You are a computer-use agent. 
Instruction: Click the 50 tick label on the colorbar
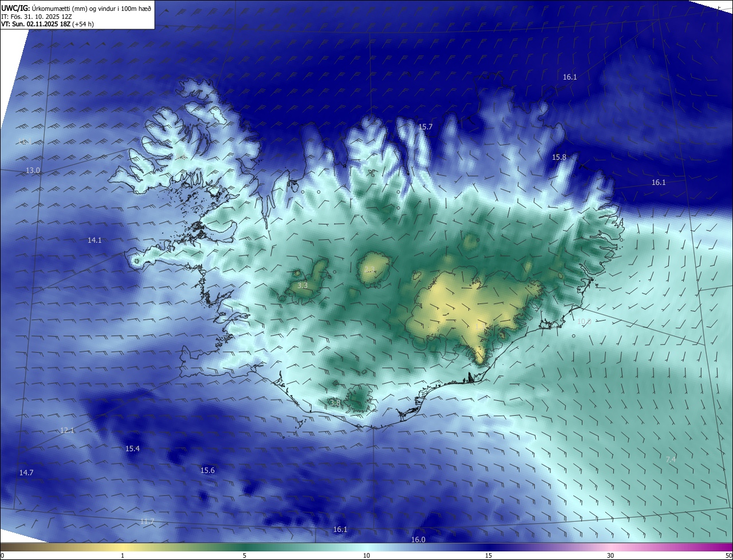(728, 555)
